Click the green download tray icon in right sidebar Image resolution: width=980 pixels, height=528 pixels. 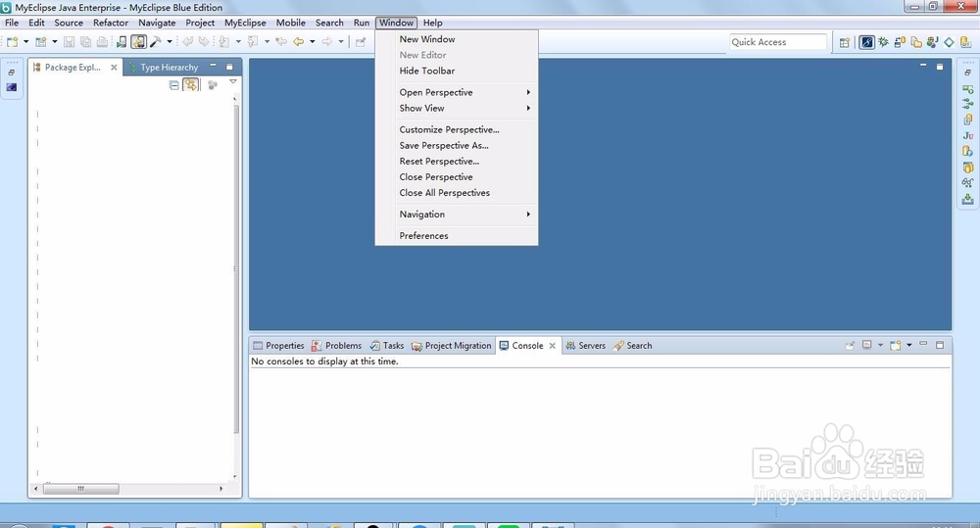(x=967, y=199)
